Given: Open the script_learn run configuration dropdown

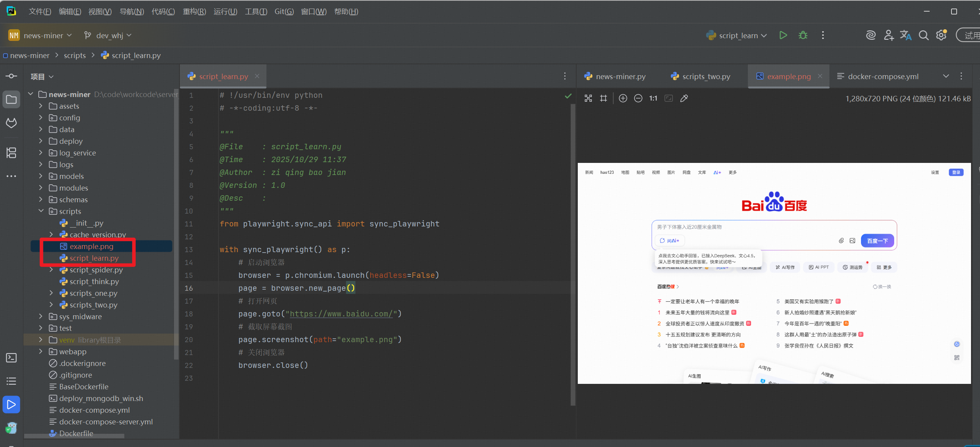Looking at the screenshot, I should pos(737,35).
